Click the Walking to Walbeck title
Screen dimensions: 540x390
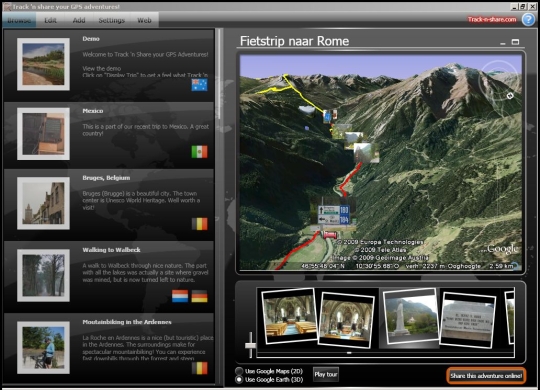(x=111, y=250)
